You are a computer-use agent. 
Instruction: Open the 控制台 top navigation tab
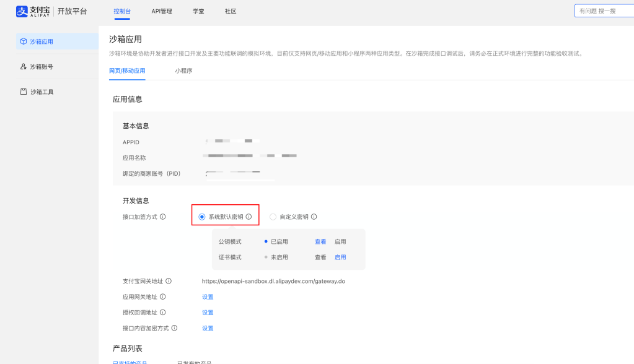click(x=122, y=11)
